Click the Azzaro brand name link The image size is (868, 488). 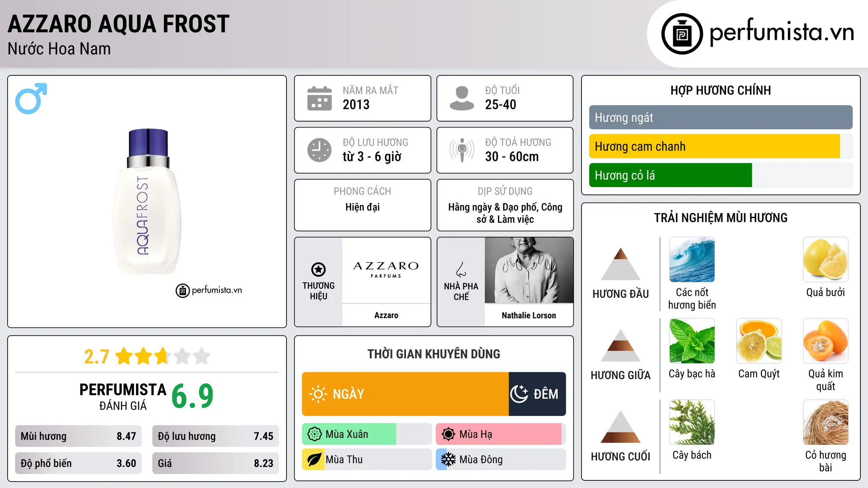coord(386,315)
